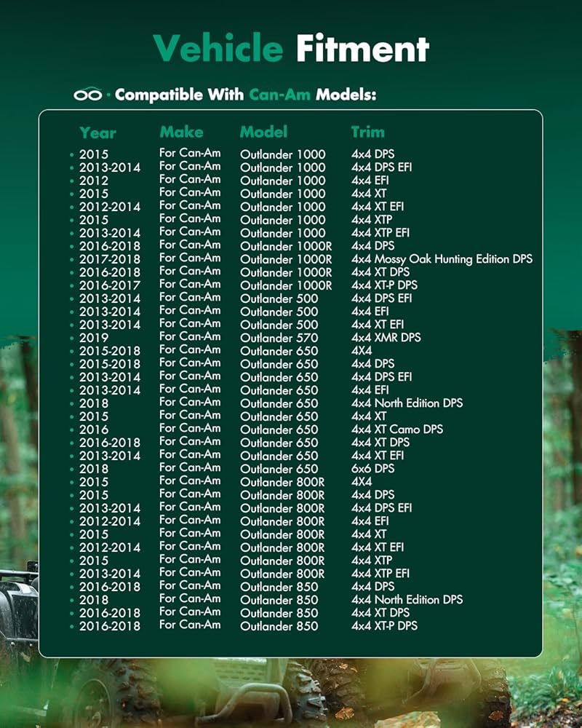Click "For Can-Am" in the Outlander 570 row
The image size is (582, 728).
[x=190, y=336]
